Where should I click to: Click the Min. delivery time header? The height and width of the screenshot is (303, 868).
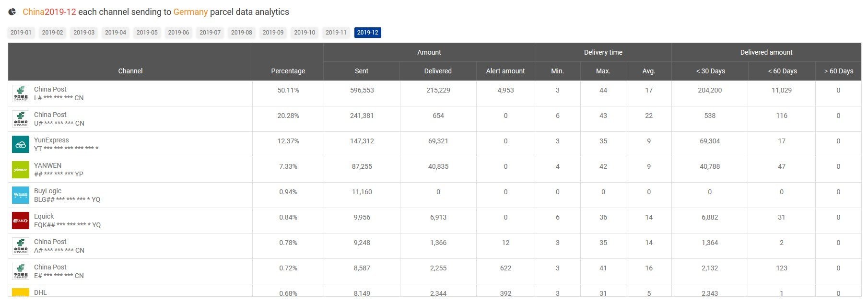pyautogui.click(x=557, y=71)
